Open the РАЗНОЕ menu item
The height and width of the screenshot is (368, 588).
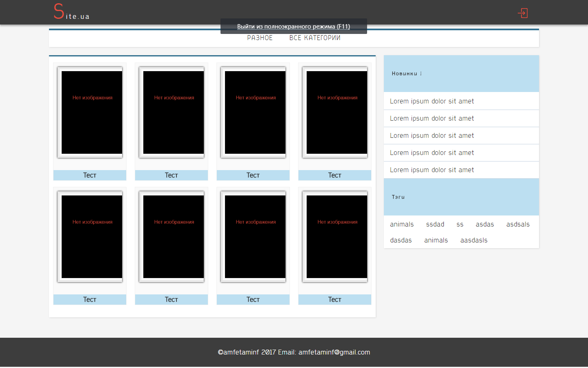(260, 38)
